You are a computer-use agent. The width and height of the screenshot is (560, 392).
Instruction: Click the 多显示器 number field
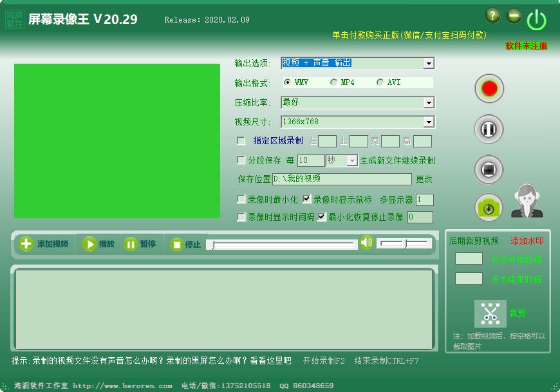(425, 200)
